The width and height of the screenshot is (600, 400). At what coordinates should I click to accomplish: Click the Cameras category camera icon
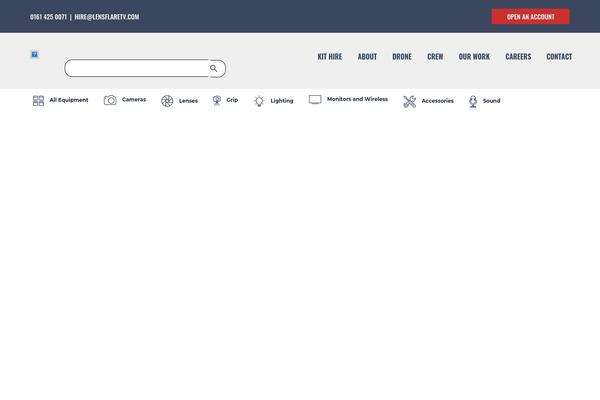pos(110,100)
